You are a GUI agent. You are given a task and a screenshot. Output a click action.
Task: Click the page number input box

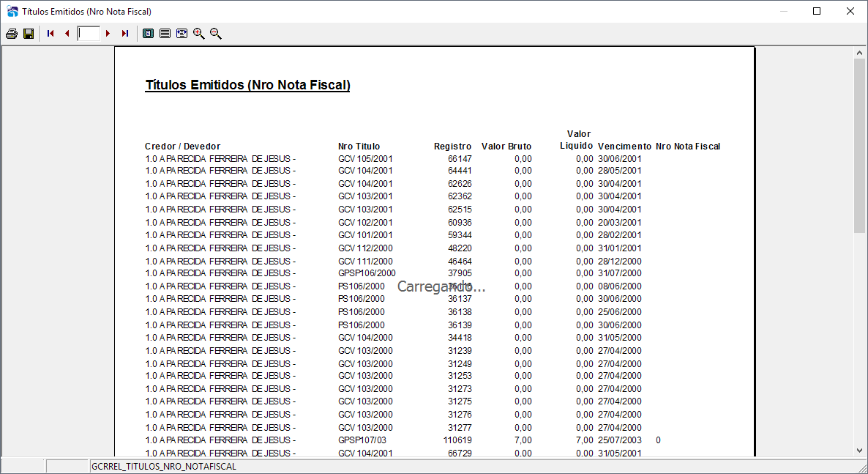(x=89, y=34)
